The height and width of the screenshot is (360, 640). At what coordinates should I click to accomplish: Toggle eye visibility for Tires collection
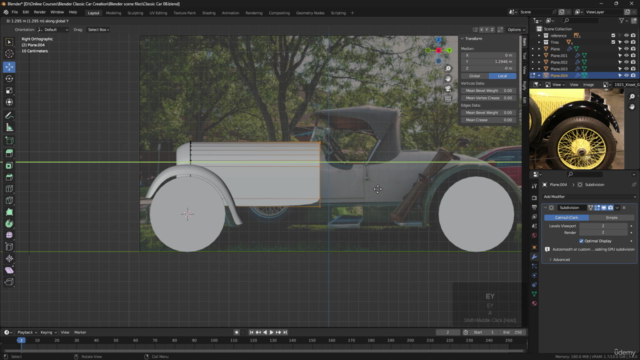click(x=627, y=42)
